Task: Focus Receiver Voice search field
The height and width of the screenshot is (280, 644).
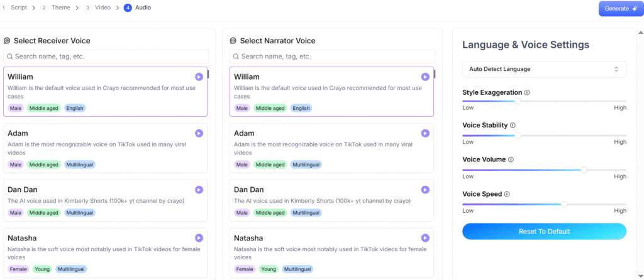Action: coord(106,57)
